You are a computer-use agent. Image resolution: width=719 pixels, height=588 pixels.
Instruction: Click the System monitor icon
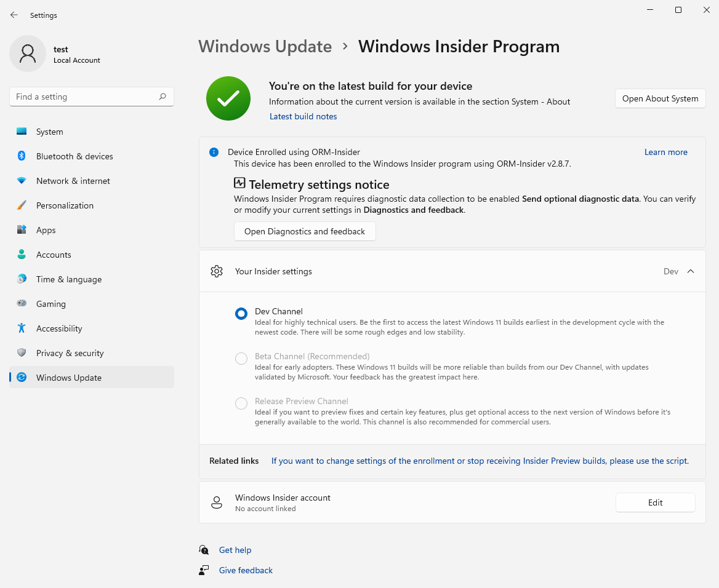click(x=22, y=132)
